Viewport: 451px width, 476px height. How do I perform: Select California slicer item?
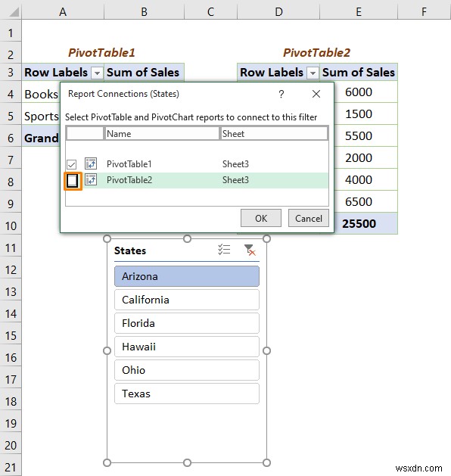click(187, 300)
